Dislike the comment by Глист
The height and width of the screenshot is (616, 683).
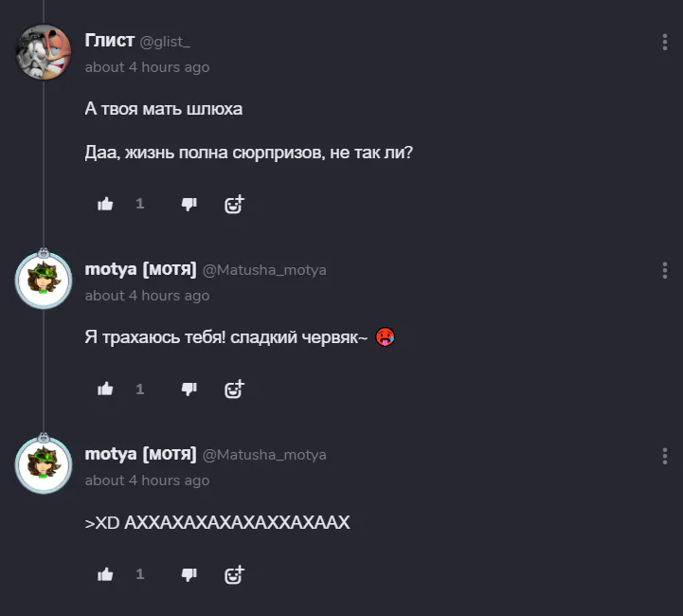click(x=189, y=204)
